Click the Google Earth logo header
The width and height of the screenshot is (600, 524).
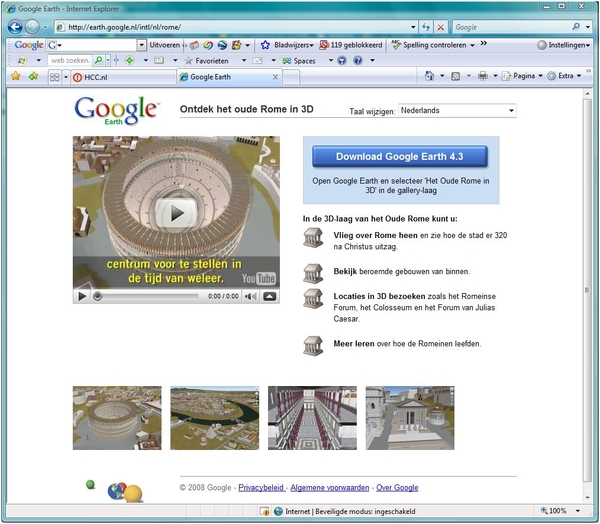pos(117,110)
